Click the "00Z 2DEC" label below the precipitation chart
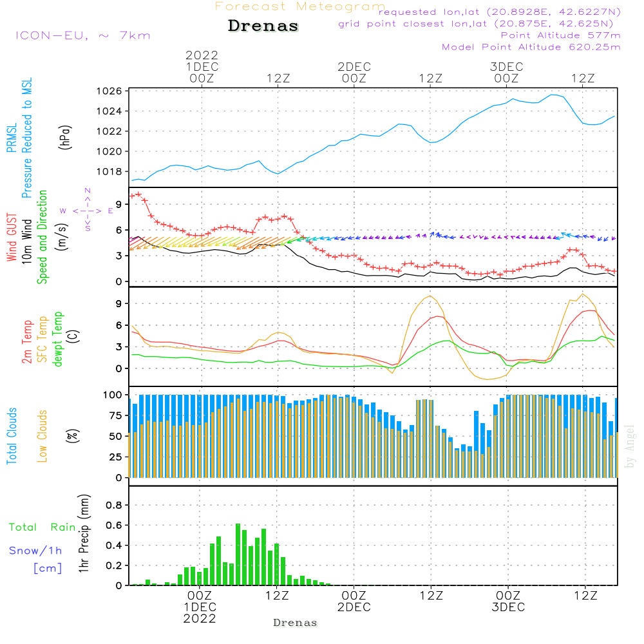This screenshot has height=644, width=644. pyautogui.click(x=354, y=601)
